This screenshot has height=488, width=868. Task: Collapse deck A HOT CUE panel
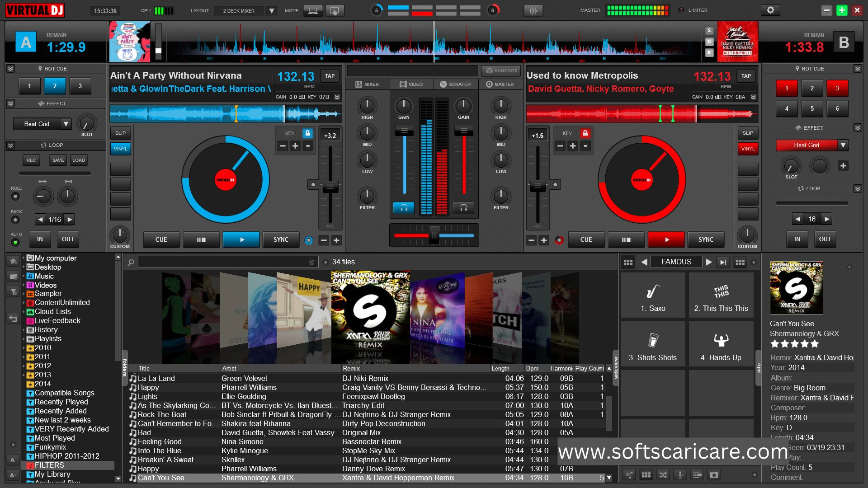tap(11, 69)
